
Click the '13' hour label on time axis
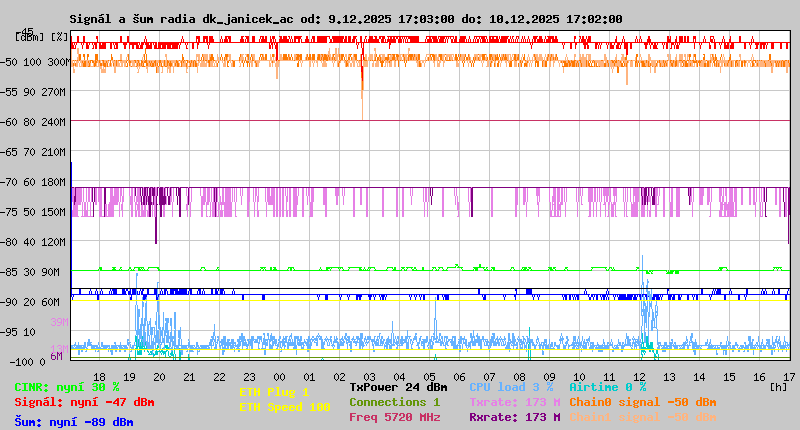669,377
